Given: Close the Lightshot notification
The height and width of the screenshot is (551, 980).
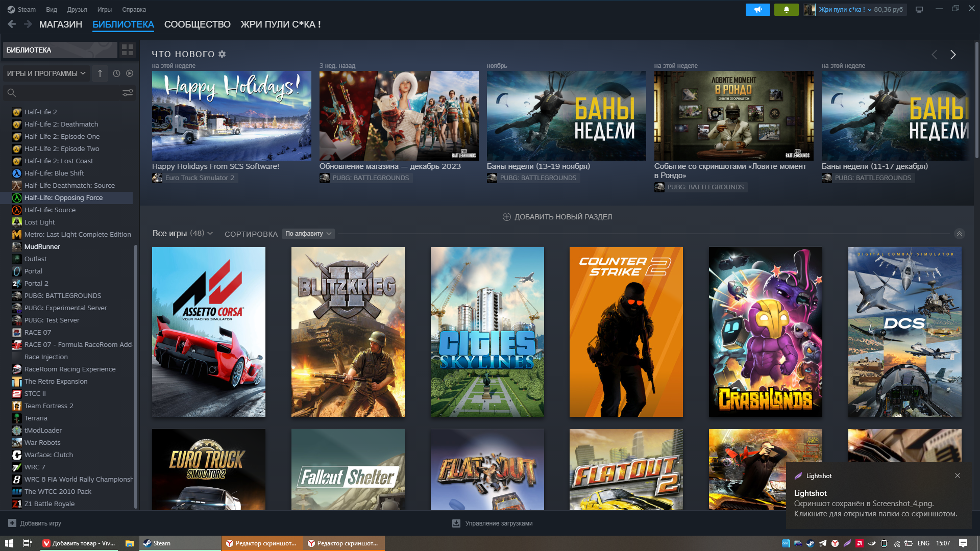Looking at the screenshot, I should 958,475.
